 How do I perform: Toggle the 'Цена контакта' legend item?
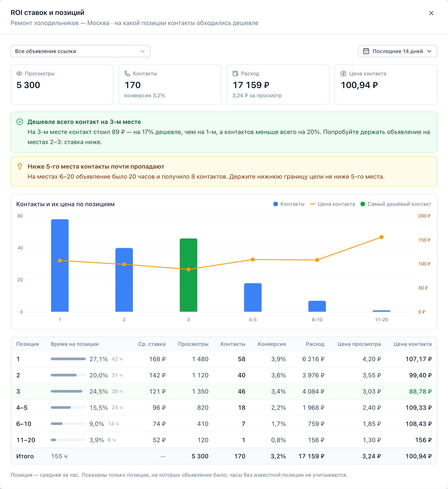pos(332,204)
